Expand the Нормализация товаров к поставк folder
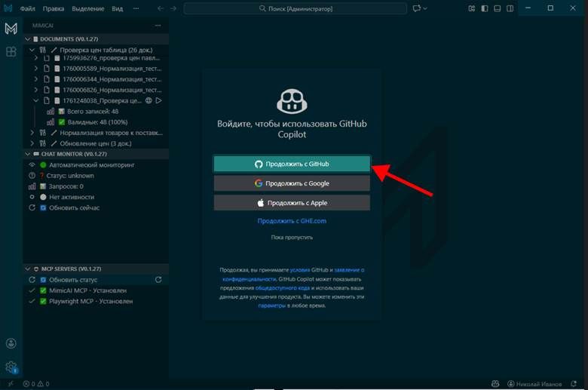The height and width of the screenshot is (390, 588). (32, 133)
